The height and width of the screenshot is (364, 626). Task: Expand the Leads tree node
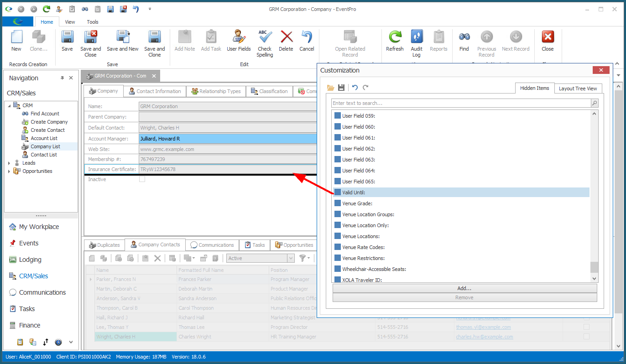(x=9, y=163)
